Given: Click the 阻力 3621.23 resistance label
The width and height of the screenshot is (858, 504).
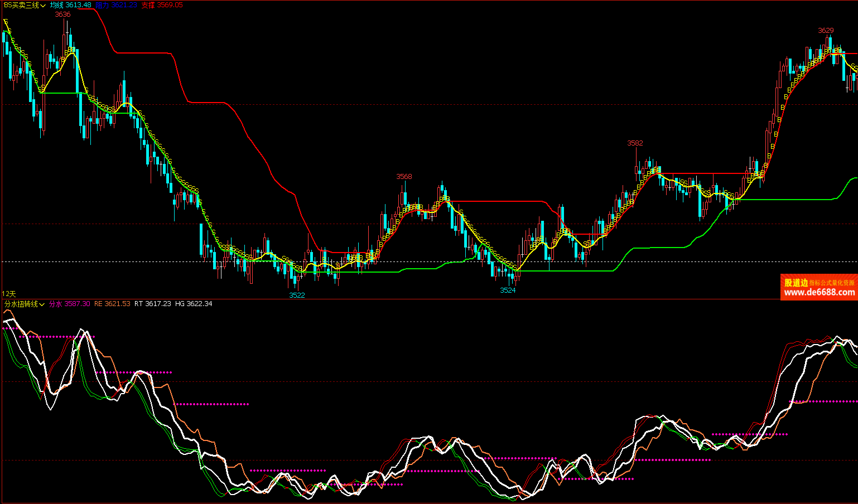Looking at the screenshot, I should click(116, 5).
